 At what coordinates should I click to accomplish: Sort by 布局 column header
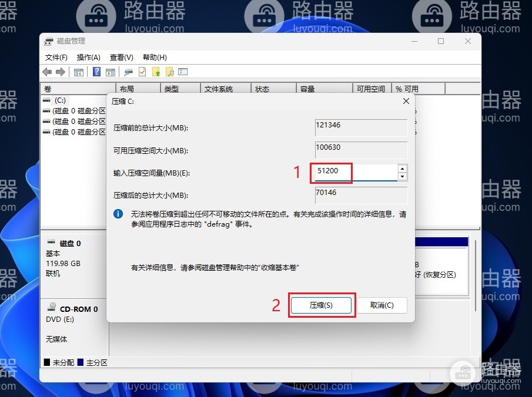[138, 89]
